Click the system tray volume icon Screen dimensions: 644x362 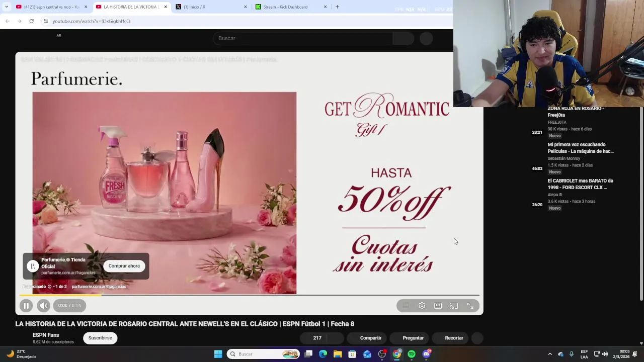click(x=605, y=354)
